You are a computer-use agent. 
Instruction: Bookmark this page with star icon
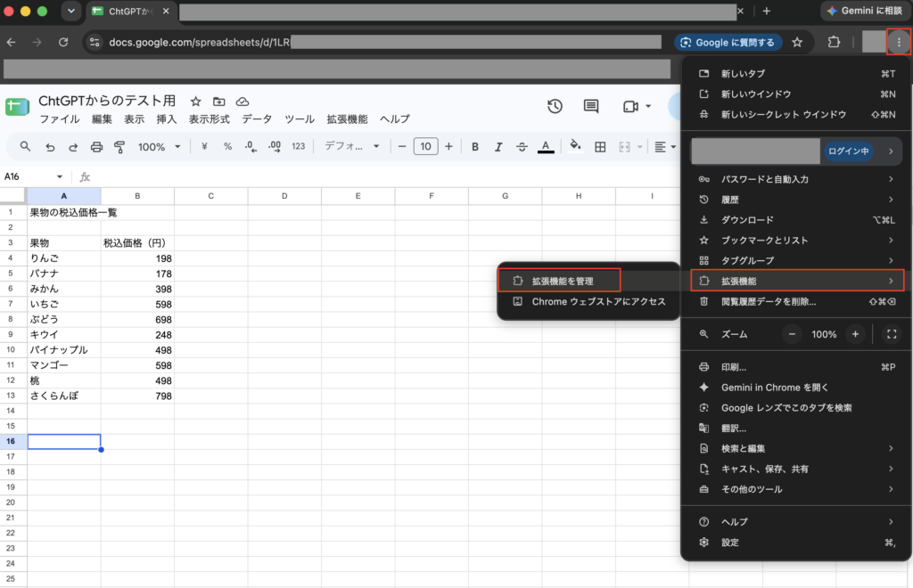(x=797, y=42)
